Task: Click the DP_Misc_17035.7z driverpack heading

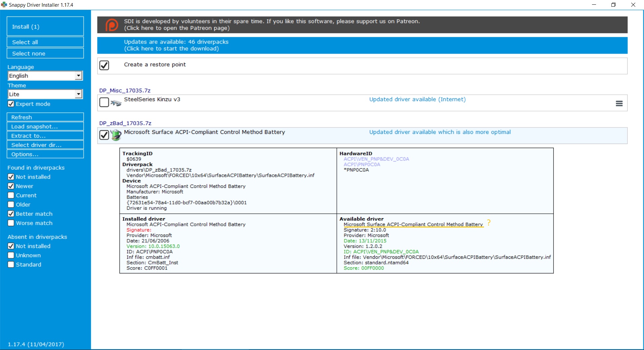Action: [125, 91]
